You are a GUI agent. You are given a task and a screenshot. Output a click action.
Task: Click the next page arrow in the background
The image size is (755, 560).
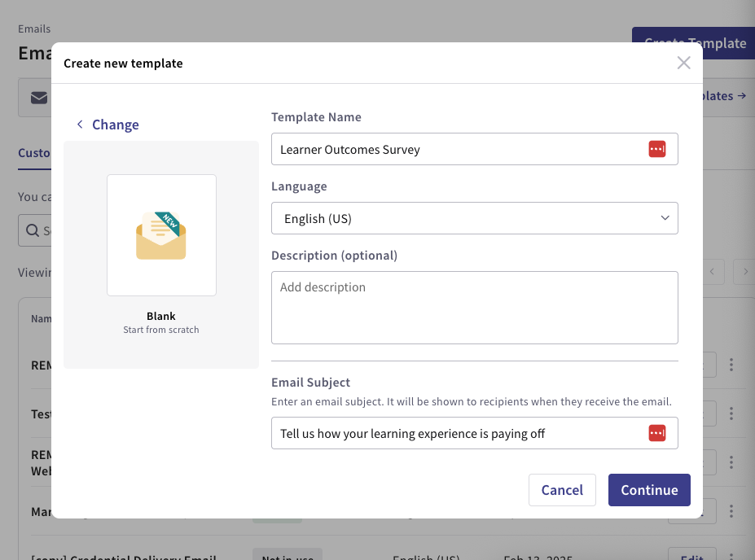pos(744,272)
